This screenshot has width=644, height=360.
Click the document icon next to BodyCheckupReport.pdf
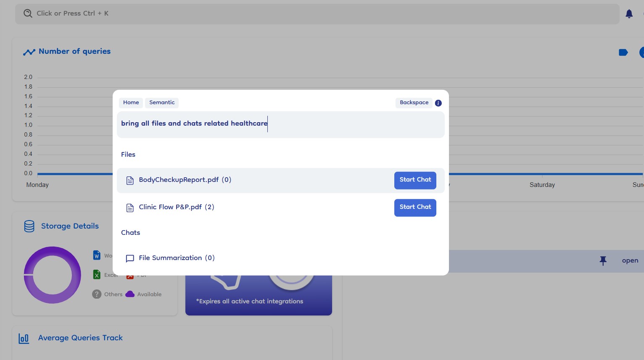[x=130, y=181]
